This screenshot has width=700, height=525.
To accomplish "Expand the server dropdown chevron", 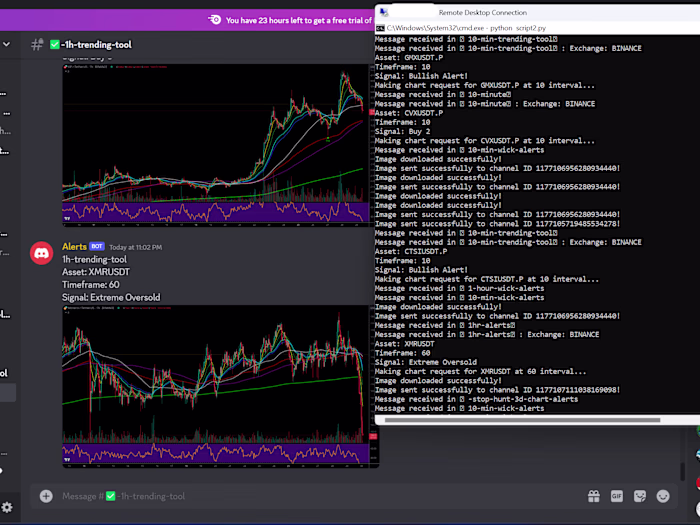I will pyautogui.click(x=7, y=44).
